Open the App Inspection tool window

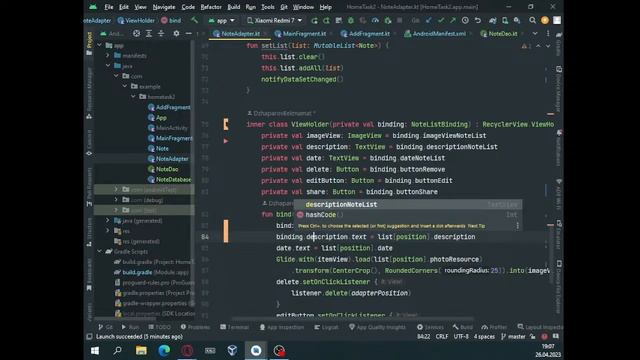click(x=282, y=327)
